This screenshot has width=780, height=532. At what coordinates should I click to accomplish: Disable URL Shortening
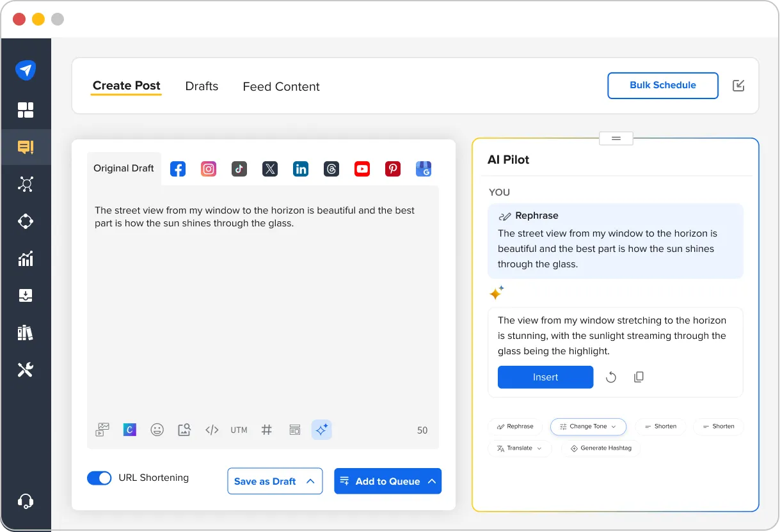click(x=99, y=478)
